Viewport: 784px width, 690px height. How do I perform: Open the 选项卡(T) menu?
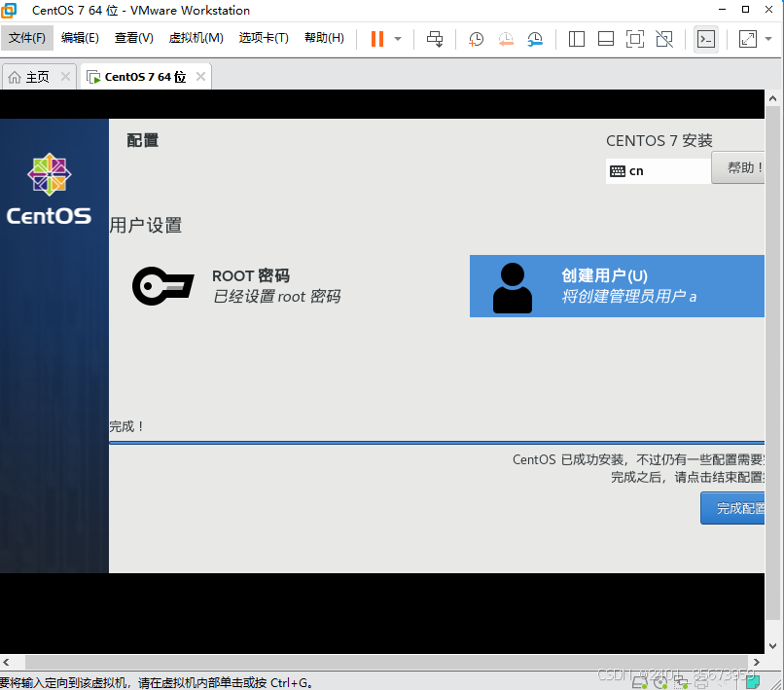(264, 38)
